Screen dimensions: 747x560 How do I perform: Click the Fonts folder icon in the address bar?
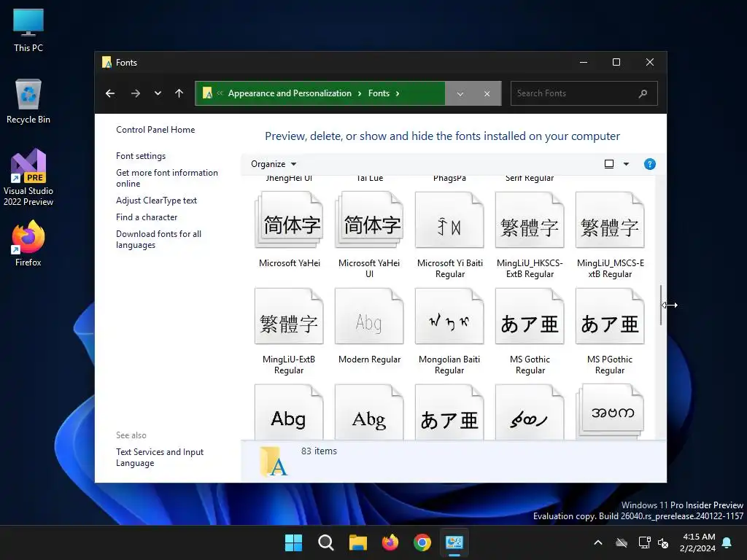[x=207, y=93]
